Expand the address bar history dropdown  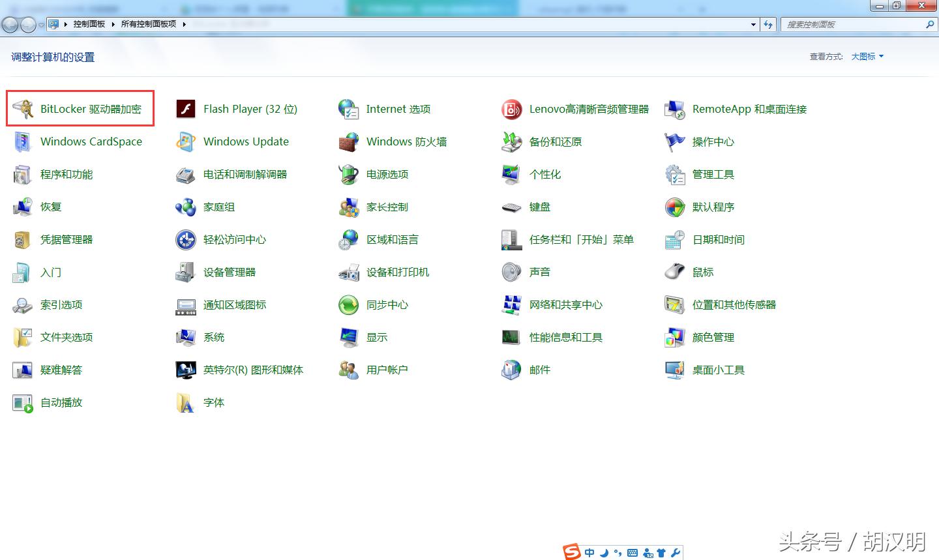pyautogui.click(x=753, y=24)
